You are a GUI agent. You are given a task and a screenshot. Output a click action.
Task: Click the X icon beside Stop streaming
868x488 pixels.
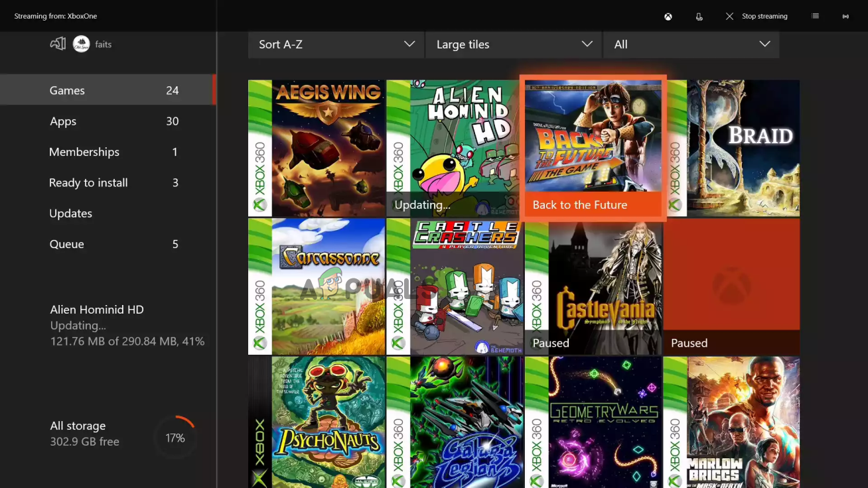729,16
